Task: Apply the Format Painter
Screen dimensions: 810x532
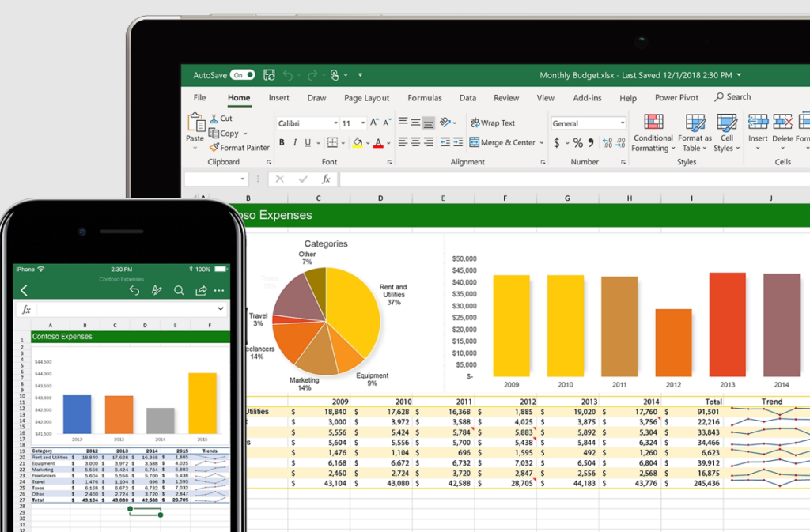Action: [x=240, y=148]
